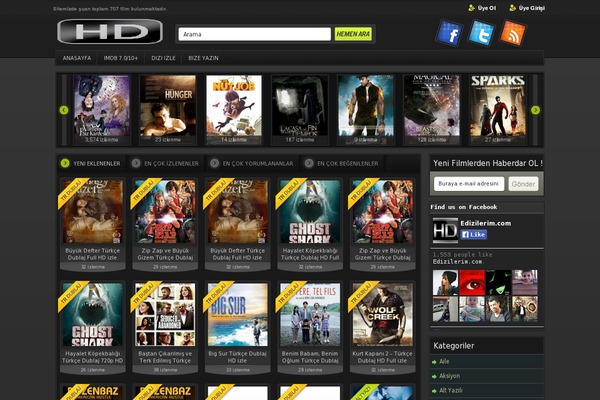Click the HD site logo
The height and width of the screenshot is (400, 600).
pyautogui.click(x=110, y=31)
